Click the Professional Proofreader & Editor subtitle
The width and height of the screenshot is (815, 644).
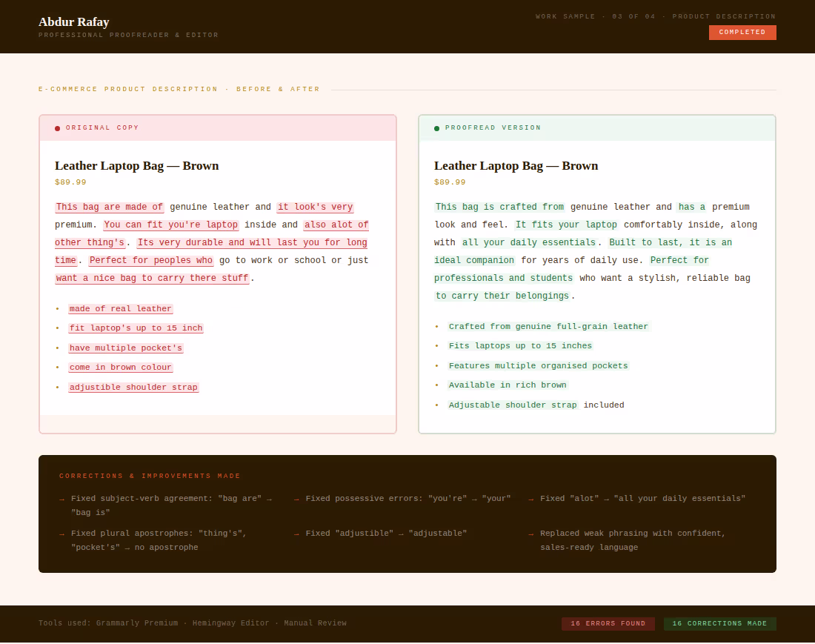128,35
